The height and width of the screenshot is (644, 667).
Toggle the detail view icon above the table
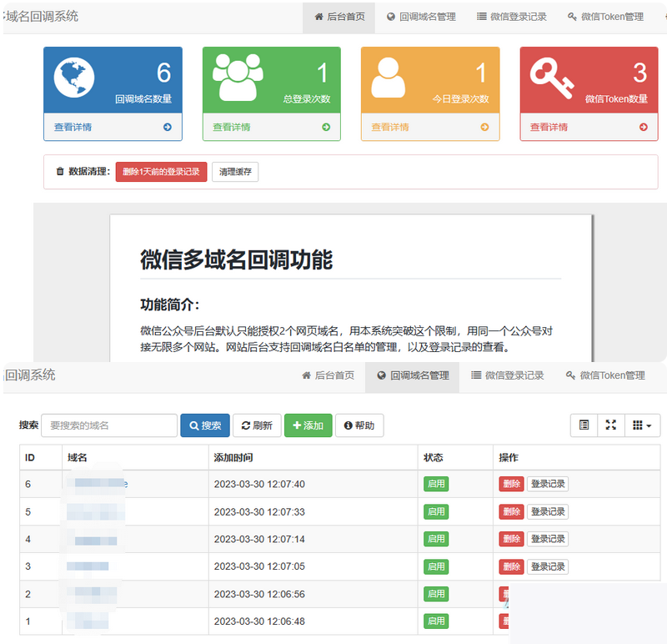584,425
